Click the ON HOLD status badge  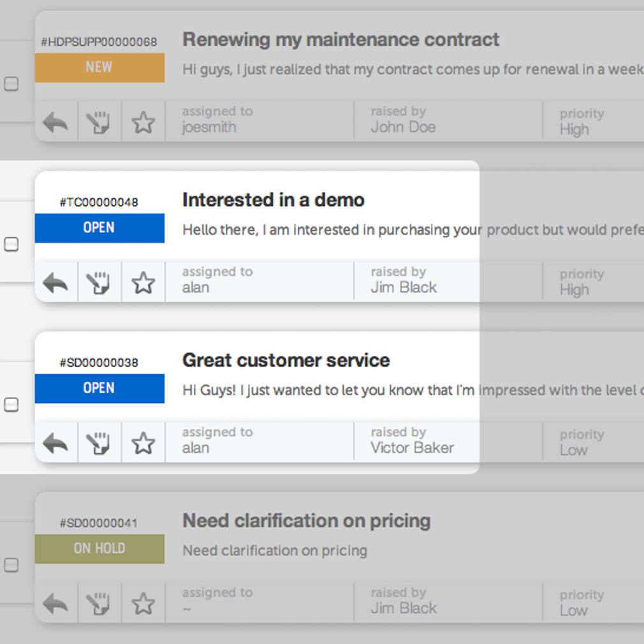coord(99,549)
